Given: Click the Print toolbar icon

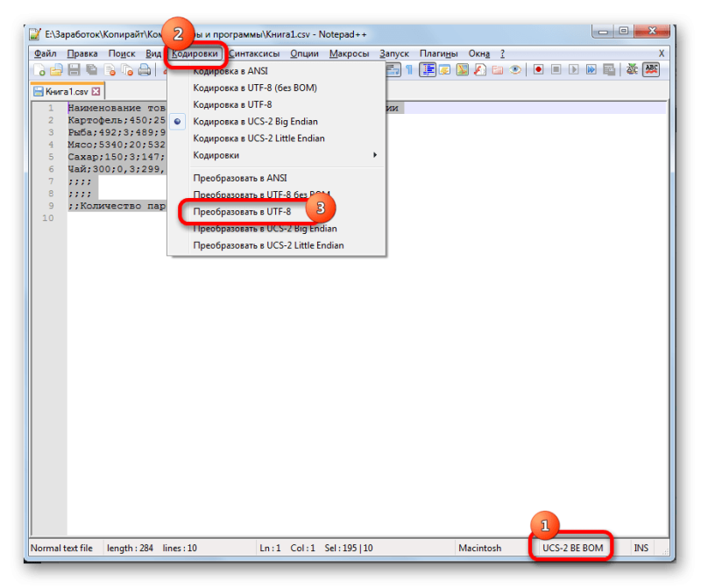Looking at the screenshot, I should tap(145, 70).
